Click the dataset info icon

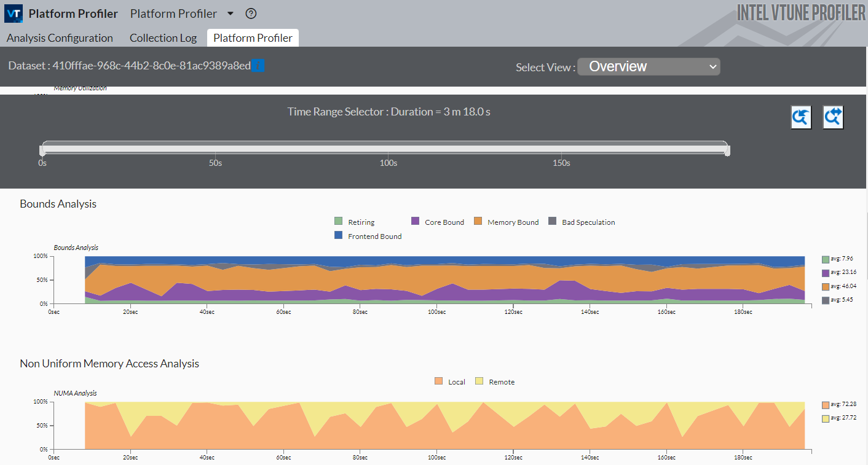point(258,65)
